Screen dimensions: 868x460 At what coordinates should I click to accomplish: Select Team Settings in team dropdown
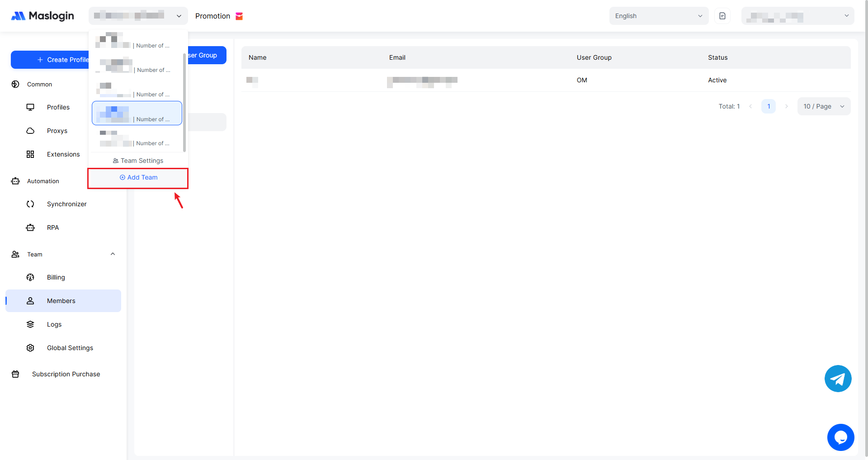pos(138,161)
